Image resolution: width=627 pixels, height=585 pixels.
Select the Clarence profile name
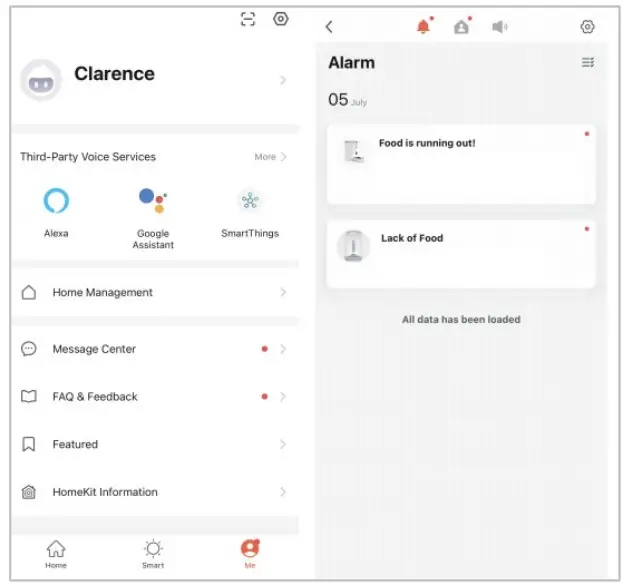(x=114, y=74)
